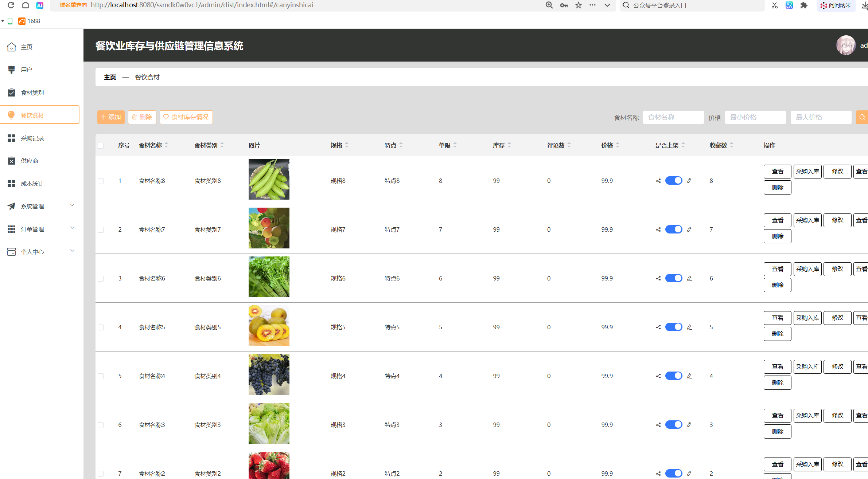This screenshot has height=479, width=868.
Task: Click the 最大价格 input field
Action: point(821,117)
